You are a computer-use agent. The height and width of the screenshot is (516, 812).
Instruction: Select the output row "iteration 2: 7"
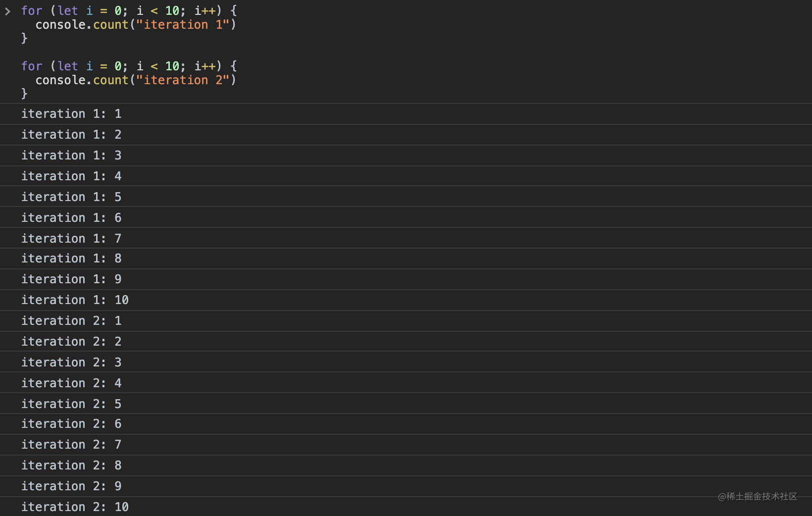pos(406,445)
